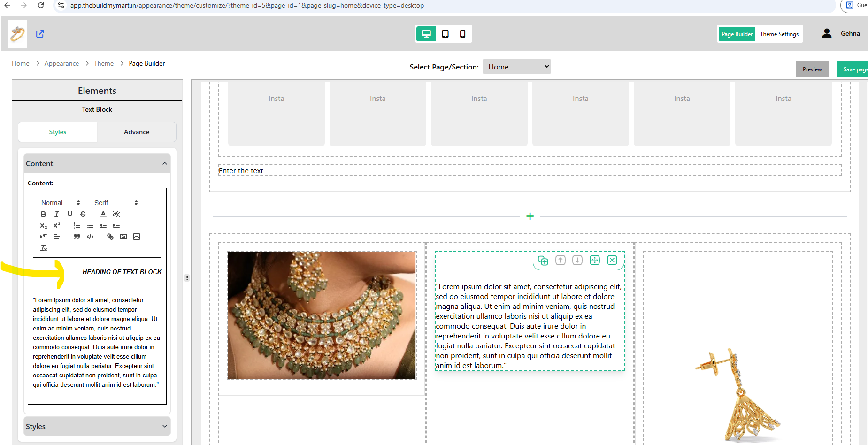Click the 'Enter the text' block
Screen dimensions: 868x445
point(530,170)
